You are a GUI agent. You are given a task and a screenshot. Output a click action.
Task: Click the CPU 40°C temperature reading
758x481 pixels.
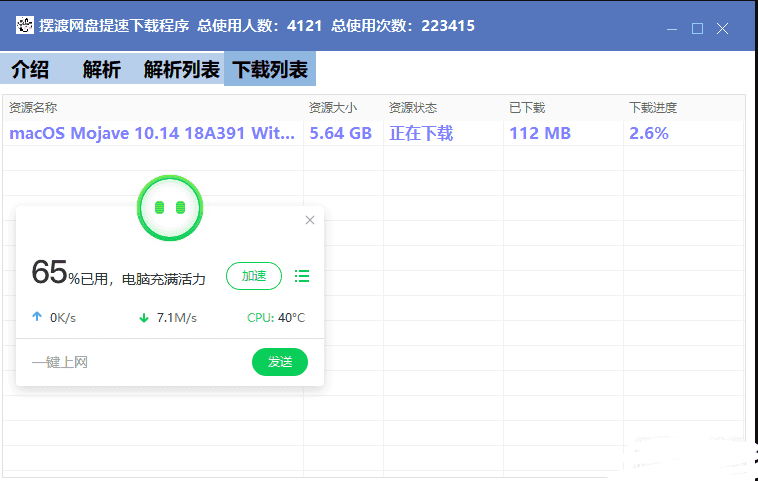tap(276, 318)
